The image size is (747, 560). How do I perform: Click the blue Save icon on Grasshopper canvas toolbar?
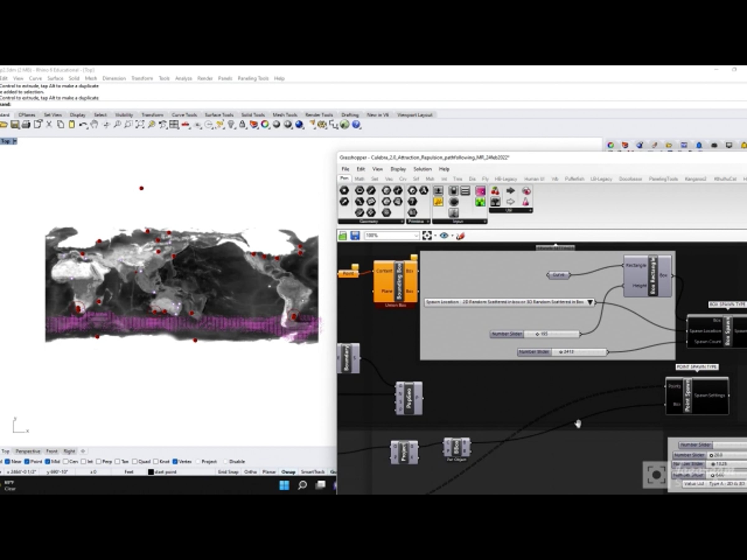[x=355, y=236]
